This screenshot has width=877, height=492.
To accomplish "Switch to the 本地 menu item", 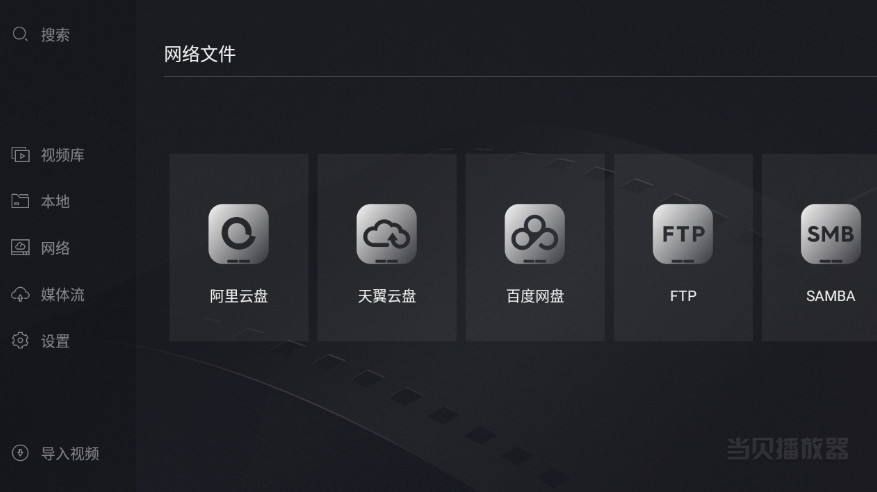I will [x=55, y=201].
